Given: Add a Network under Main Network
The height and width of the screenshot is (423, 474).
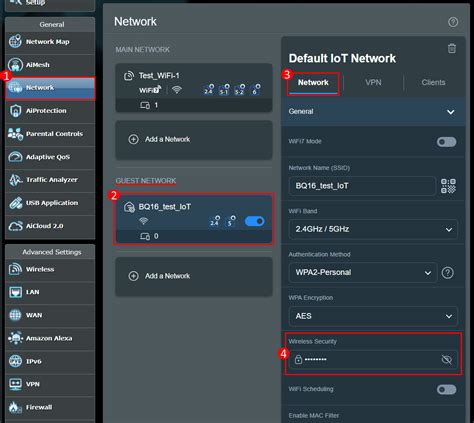Looking at the screenshot, I should [194, 139].
